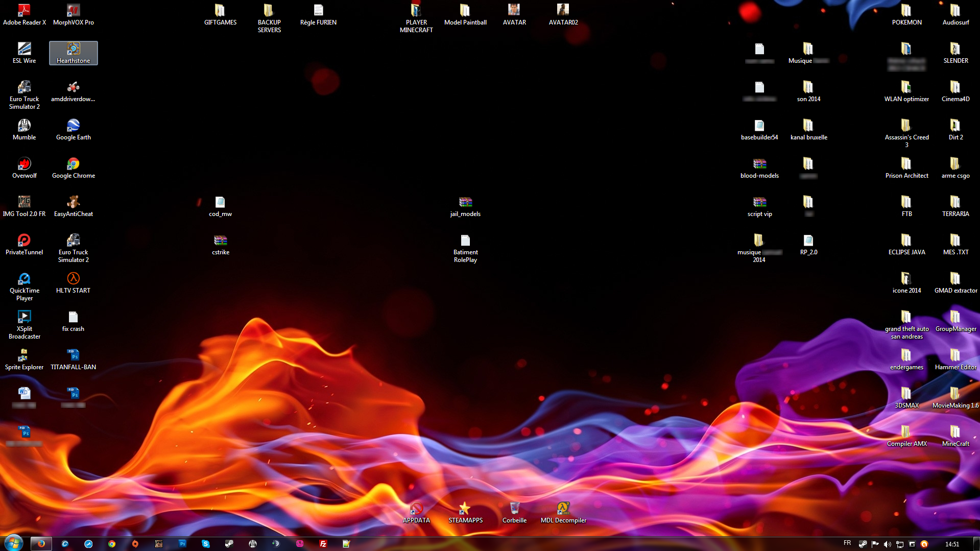Open the Batiment RolePlay document

point(465,248)
